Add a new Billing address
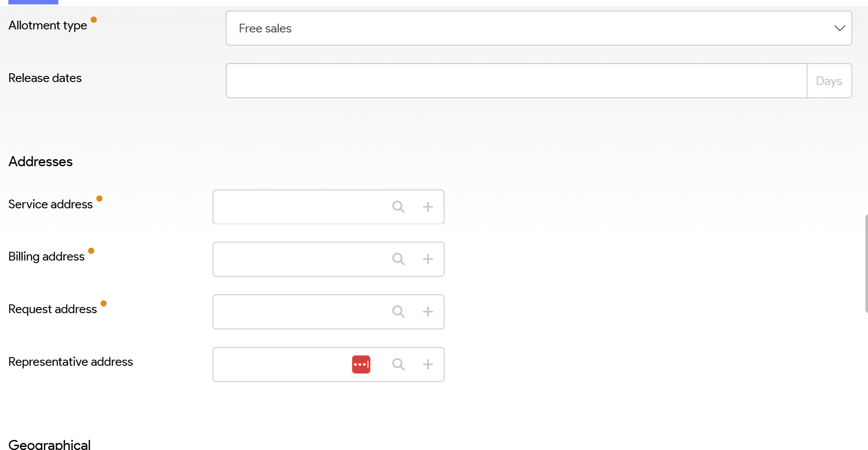The width and height of the screenshot is (868, 450). (x=428, y=259)
